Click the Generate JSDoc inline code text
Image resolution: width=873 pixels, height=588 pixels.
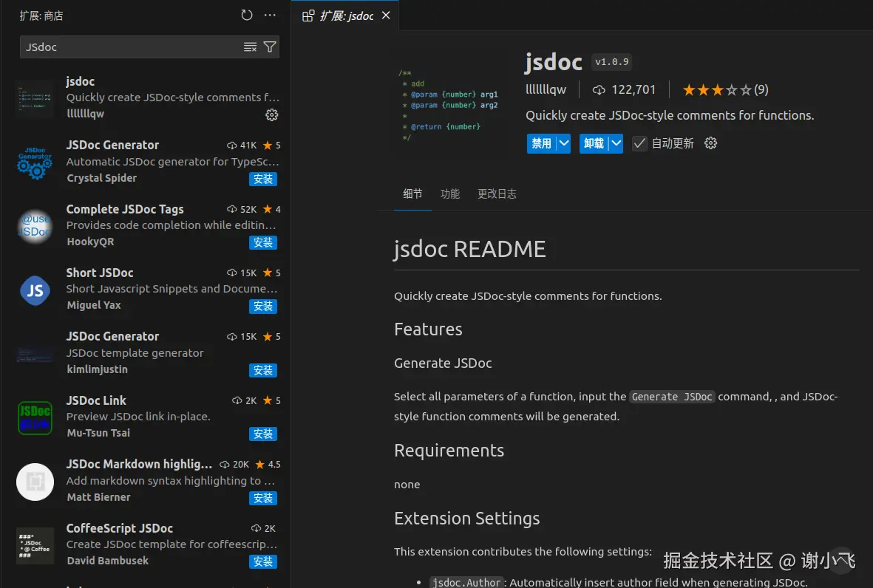click(x=672, y=397)
